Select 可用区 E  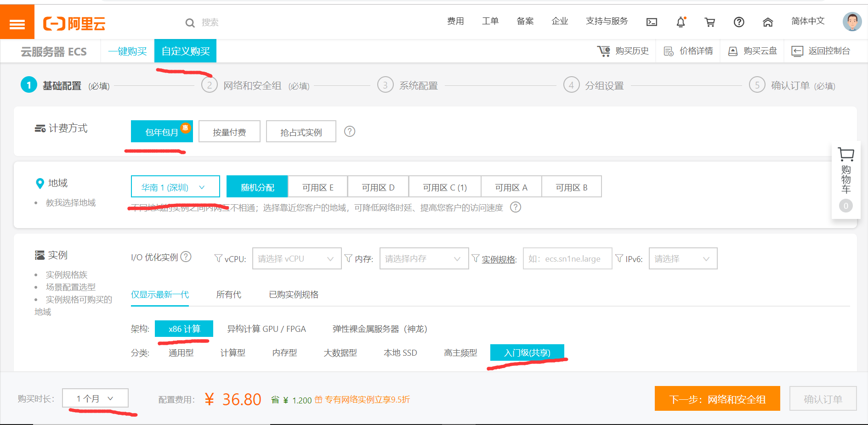(x=318, y=187)
